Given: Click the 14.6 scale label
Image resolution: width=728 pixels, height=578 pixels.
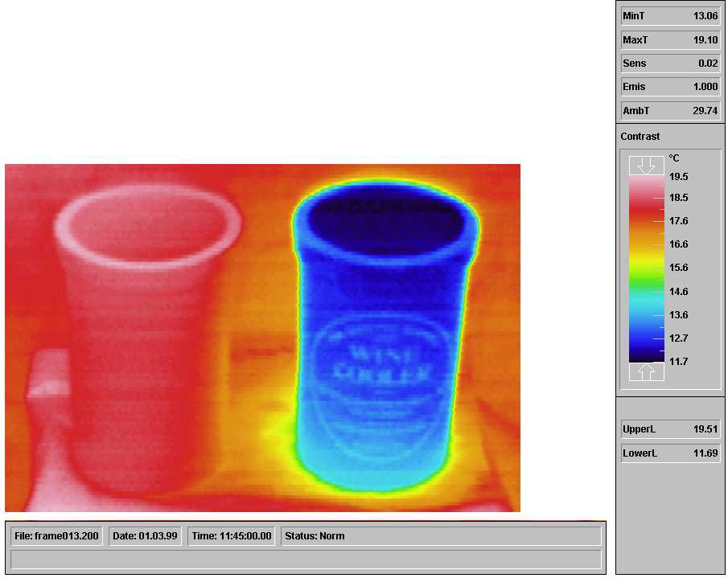Looking at the screenshot, I should click(678, 292).
